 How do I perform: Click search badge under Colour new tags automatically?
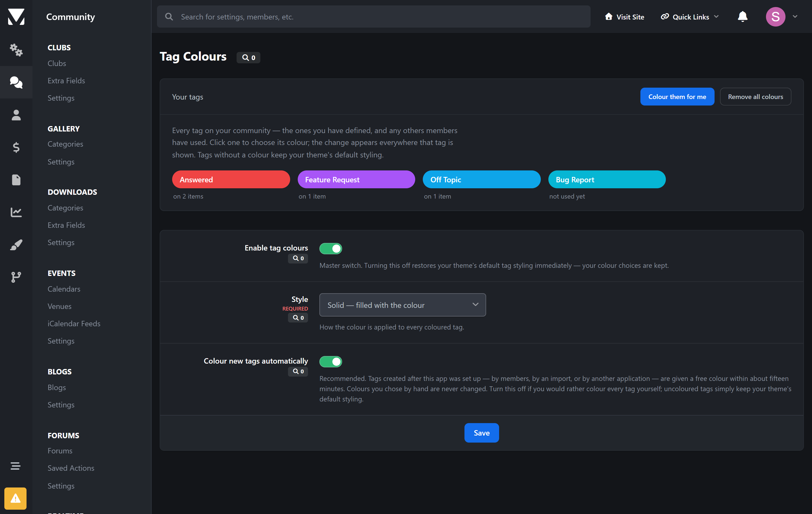click(298, 371)
